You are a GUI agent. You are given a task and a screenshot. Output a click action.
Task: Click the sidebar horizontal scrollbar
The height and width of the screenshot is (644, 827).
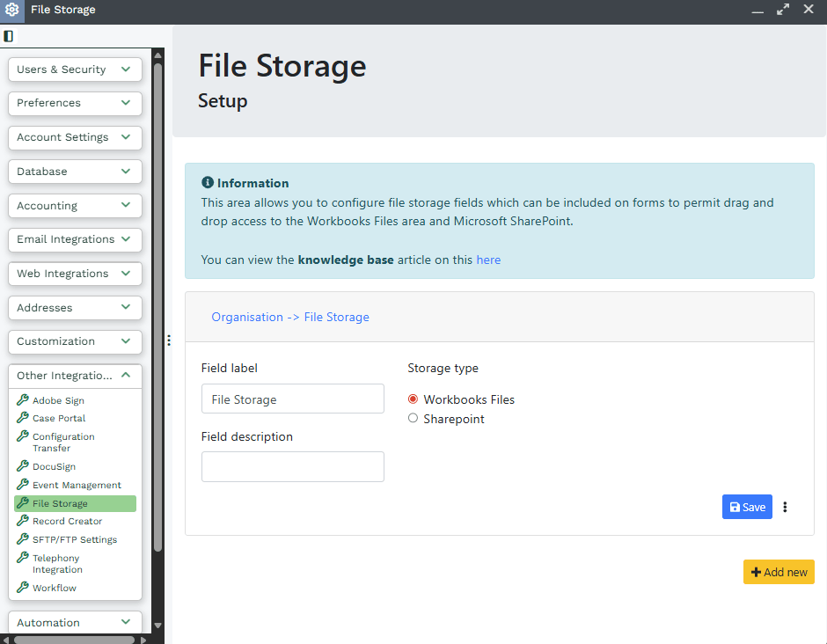[74, 640]
